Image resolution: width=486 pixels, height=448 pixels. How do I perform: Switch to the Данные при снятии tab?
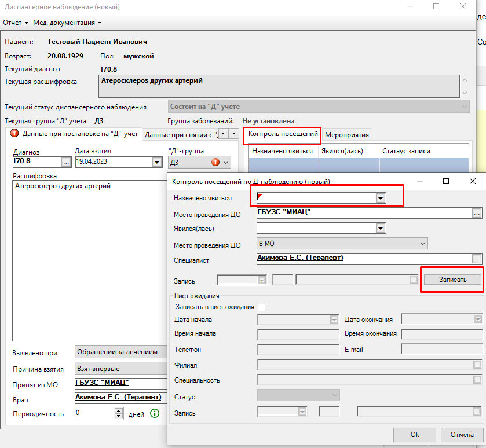click(181, 135)
